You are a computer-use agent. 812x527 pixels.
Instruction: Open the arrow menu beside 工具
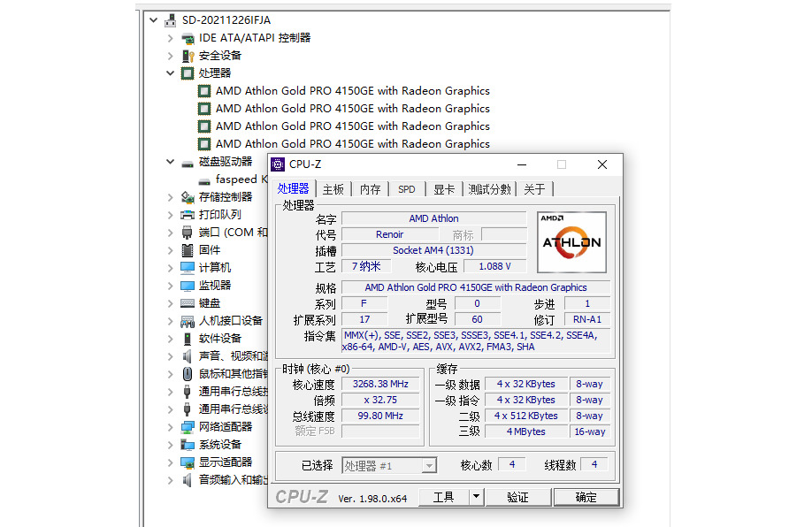pyautogui.click(x=476, y=497)
